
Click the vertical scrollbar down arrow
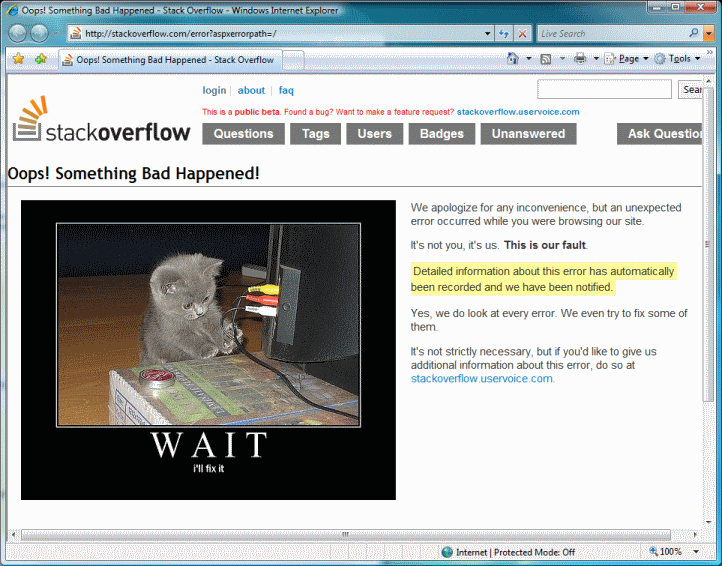point(708,522)
